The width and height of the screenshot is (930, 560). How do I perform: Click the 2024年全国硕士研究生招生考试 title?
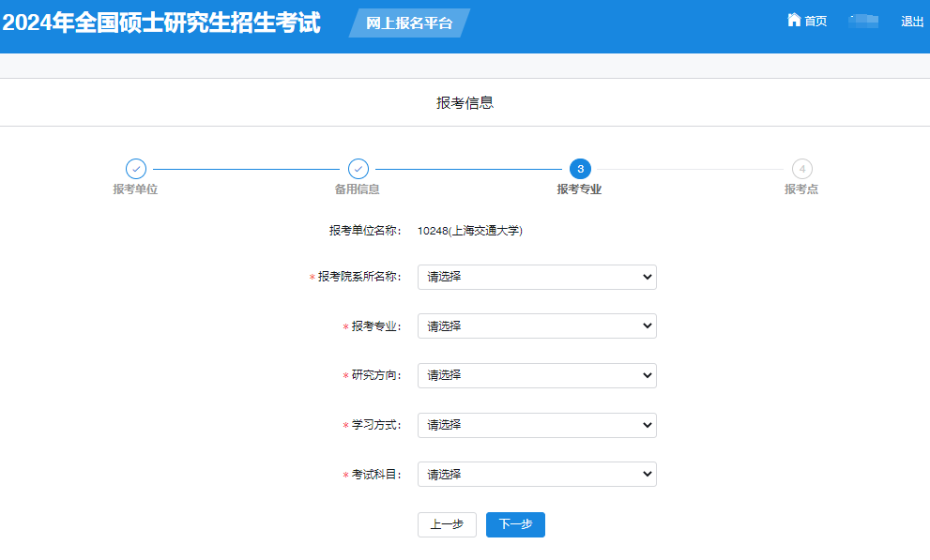(161, 23)
